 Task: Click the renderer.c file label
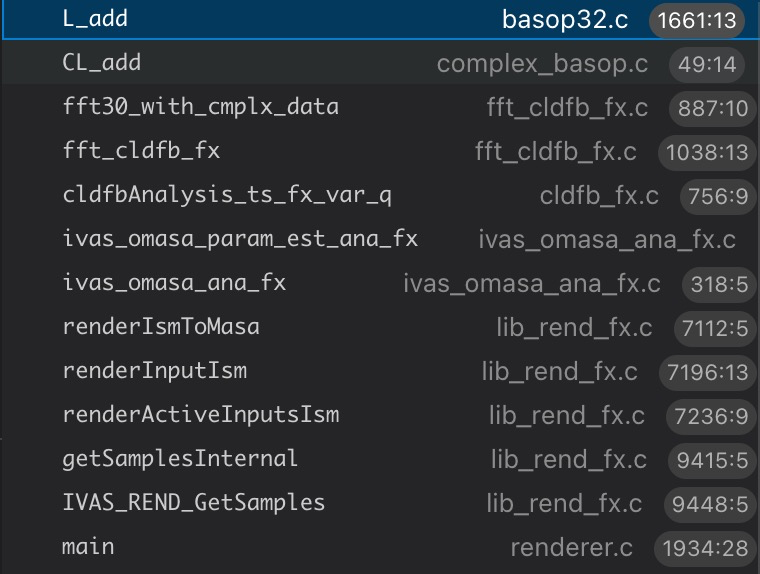(x=571, y=548)
